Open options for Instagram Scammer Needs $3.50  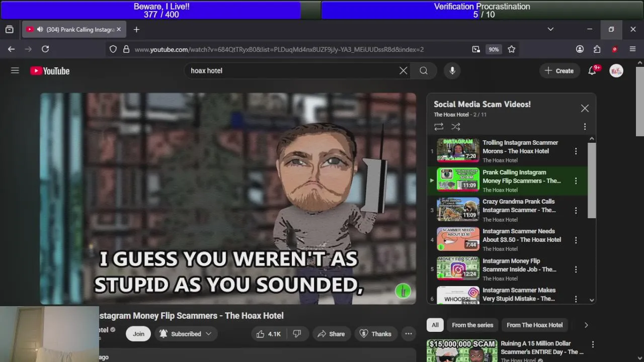coord(576,240)
